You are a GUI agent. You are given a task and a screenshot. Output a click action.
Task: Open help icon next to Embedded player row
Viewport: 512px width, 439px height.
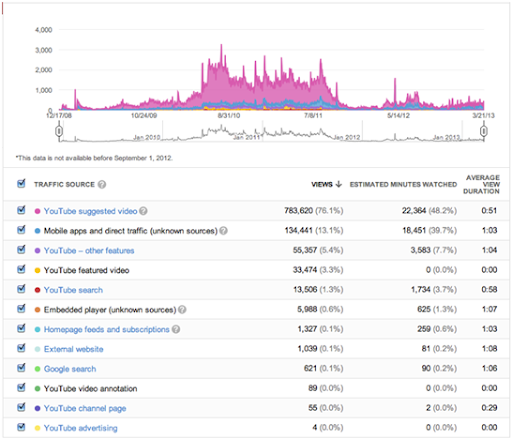point(182,310)
